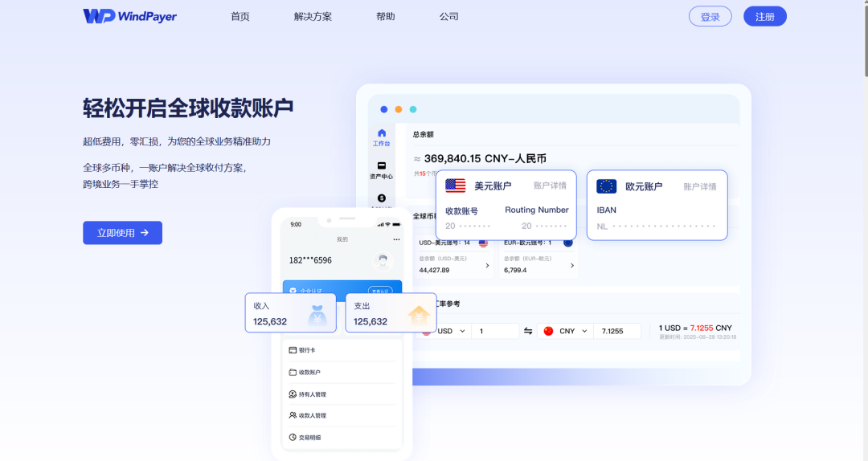Select the 工作台 home icon in sidebar
868x461 pixels.
(382, 133)
